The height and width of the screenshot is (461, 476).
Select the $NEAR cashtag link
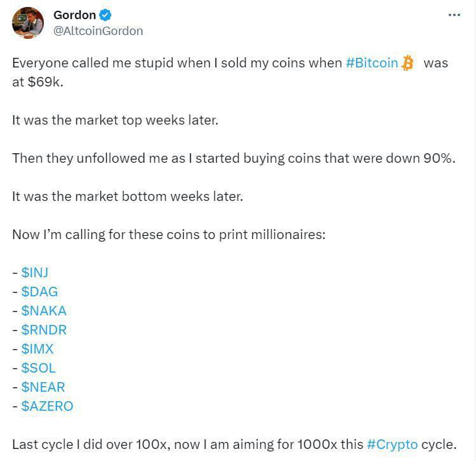click(43, 387)
